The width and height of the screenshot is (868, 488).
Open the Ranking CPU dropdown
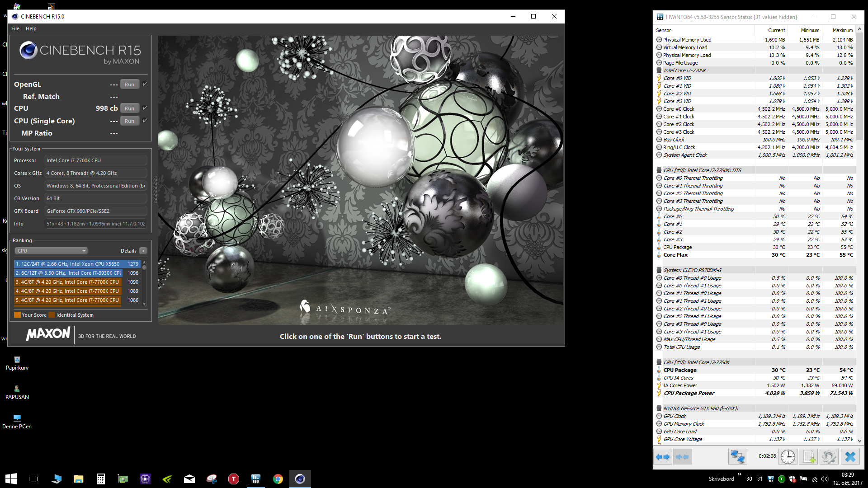(51, 251)
